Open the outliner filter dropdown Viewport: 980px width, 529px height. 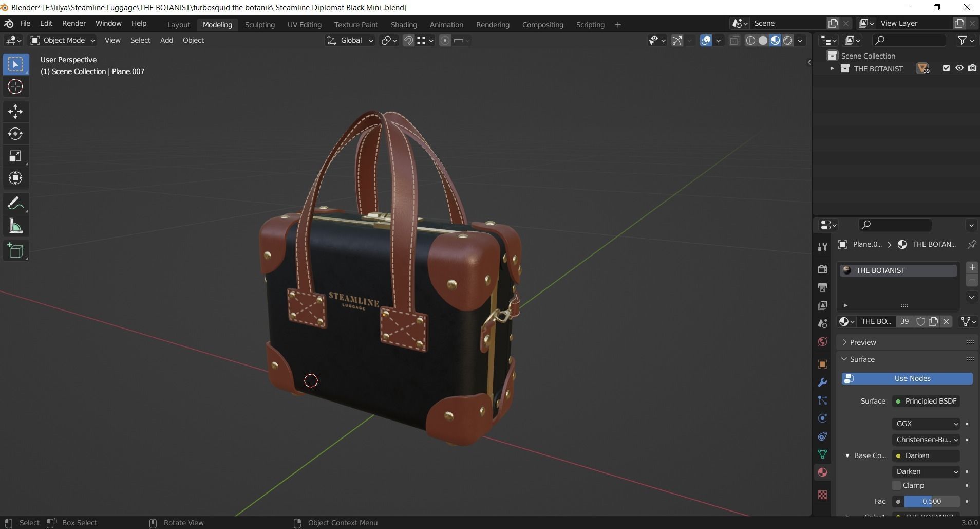[966, 40]
